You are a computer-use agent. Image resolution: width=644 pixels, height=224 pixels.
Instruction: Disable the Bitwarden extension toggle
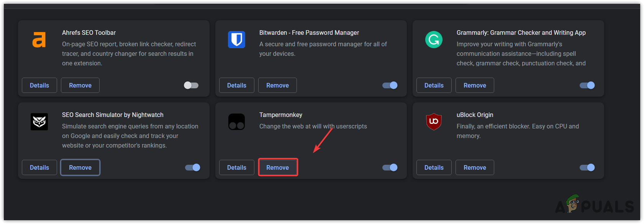click(390, 85)
